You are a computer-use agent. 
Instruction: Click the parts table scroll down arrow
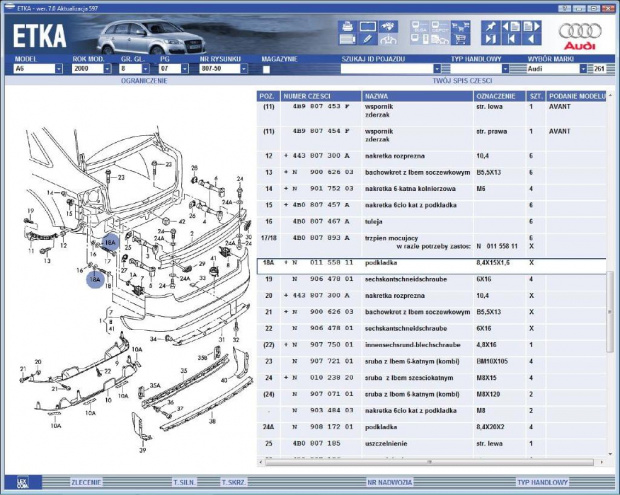click(610, 454)
